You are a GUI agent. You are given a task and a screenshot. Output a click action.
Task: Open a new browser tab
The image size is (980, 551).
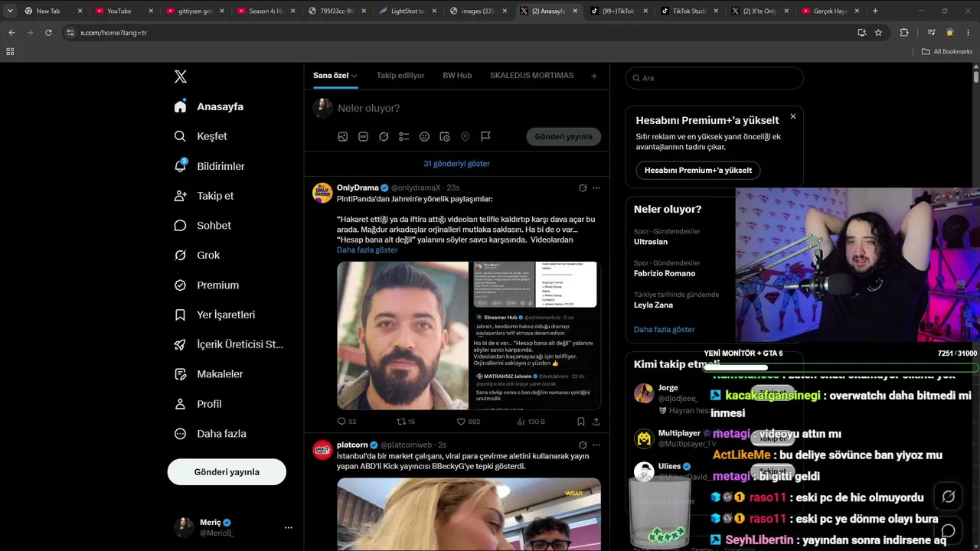[875, 11]
